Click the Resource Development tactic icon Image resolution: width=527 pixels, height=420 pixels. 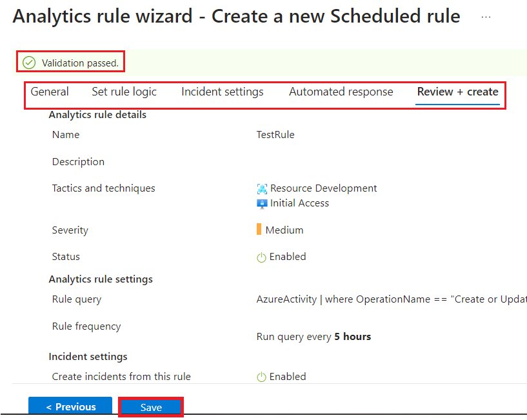(262, 189)
